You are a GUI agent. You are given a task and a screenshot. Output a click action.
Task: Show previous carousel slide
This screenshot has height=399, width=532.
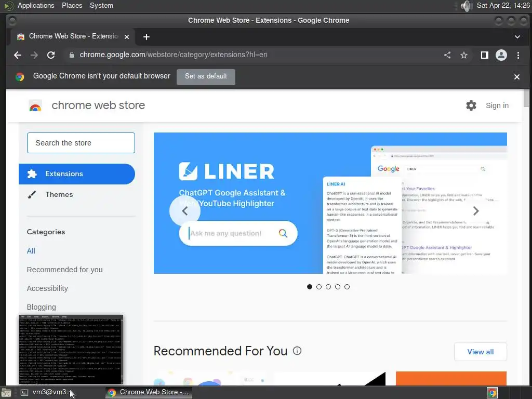(185, 211)
